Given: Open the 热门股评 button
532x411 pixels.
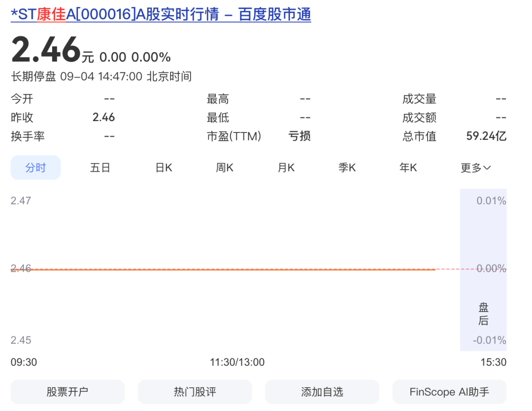Looking at the screenshot, I should [x=195, y=392].
